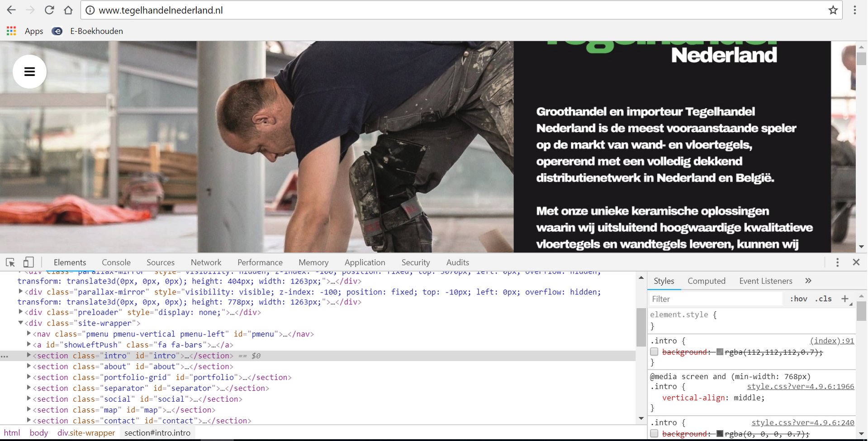This screenshot has width=868, height=441.
Task: Click the vertical-align: middle declaration
Action: [713, 398]
